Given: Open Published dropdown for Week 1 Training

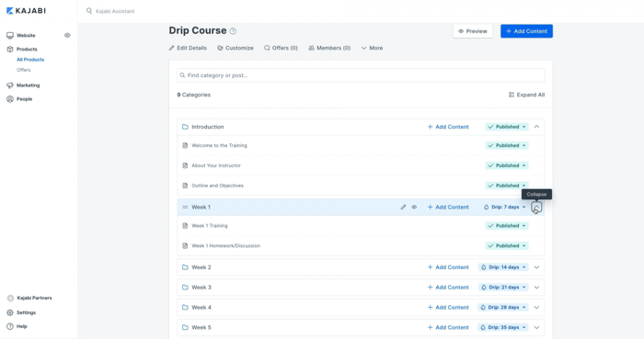Looking at the screenshot, I should click(507, 226).
